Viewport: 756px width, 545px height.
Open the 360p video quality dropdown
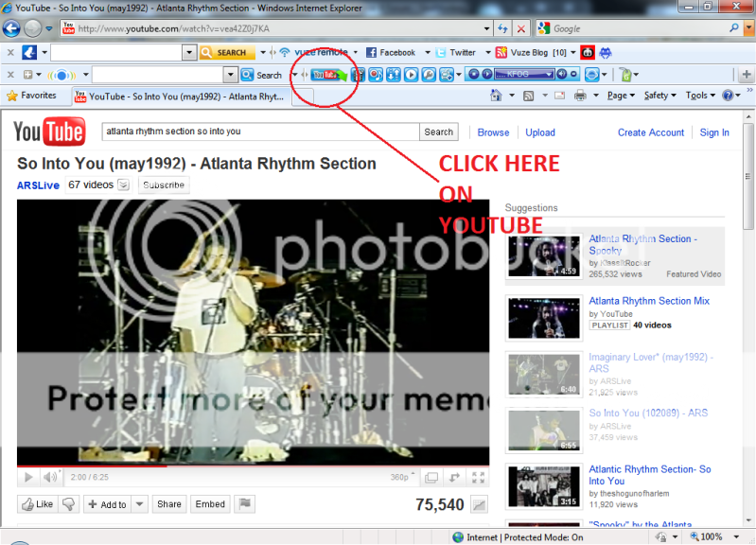pyautogui.click(x=403, y=478)
